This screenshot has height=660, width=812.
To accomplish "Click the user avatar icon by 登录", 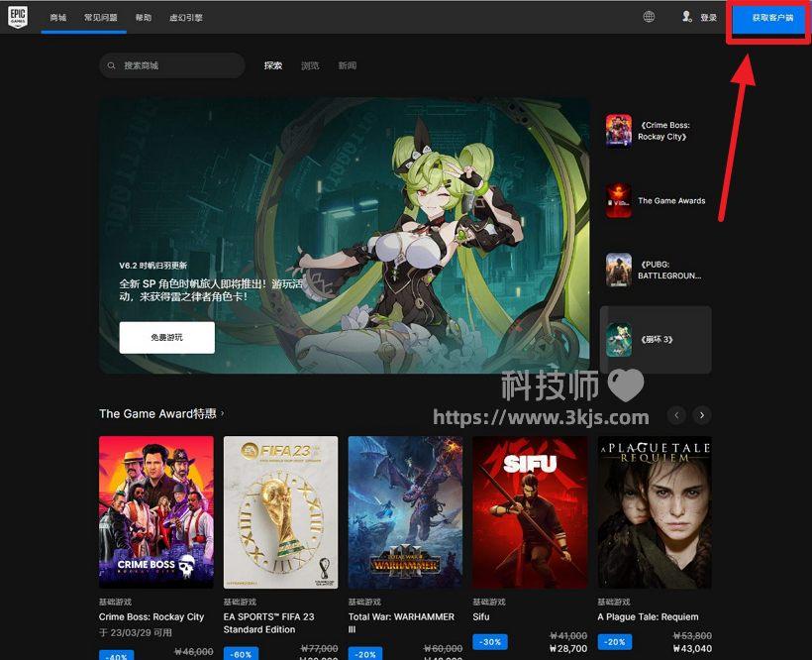I will tap(686, 17).
